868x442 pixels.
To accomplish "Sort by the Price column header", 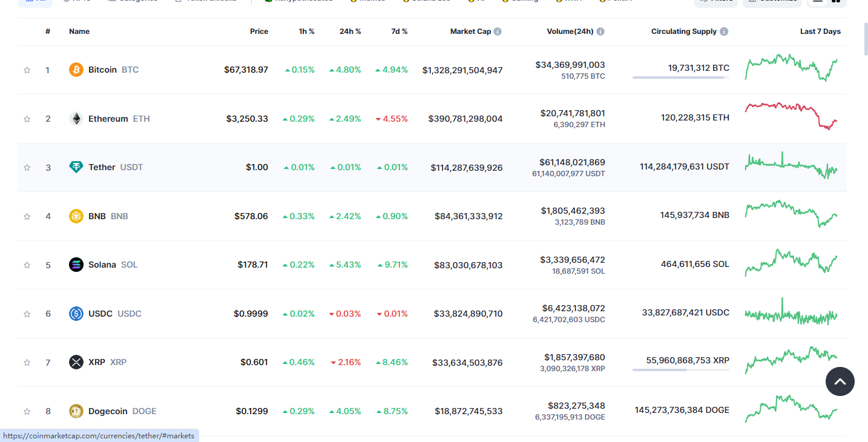I will pos(259,31).
